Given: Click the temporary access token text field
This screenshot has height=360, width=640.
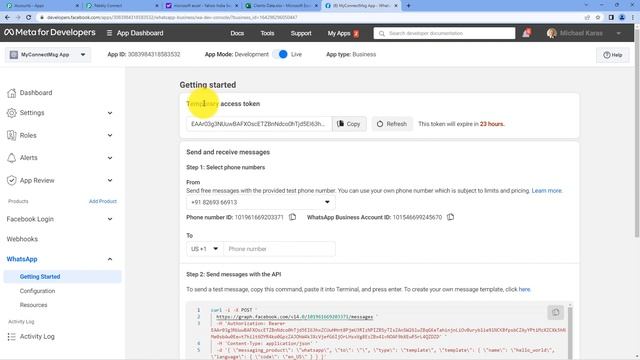Looking at the screenshot, I should (259, 124).
